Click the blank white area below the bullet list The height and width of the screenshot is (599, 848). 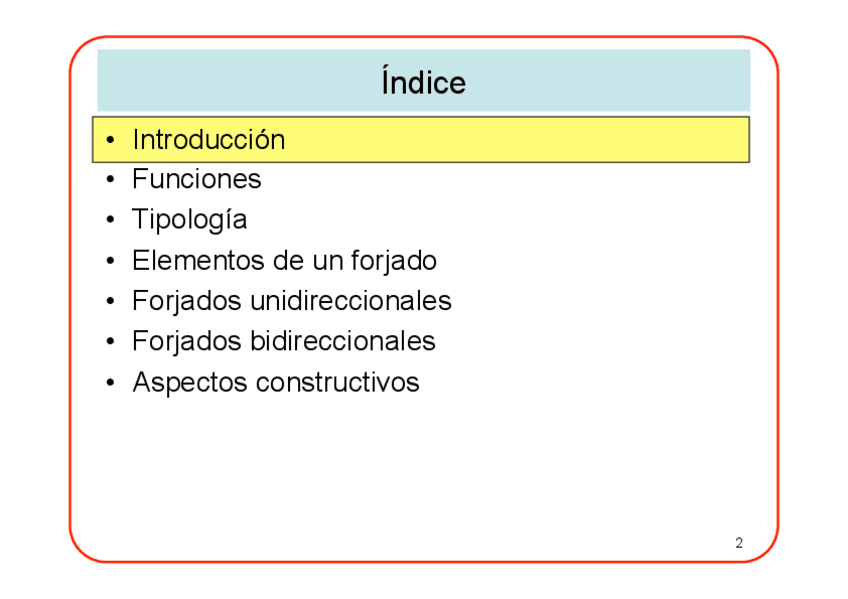pyautogui.click(x=420, y=470)
